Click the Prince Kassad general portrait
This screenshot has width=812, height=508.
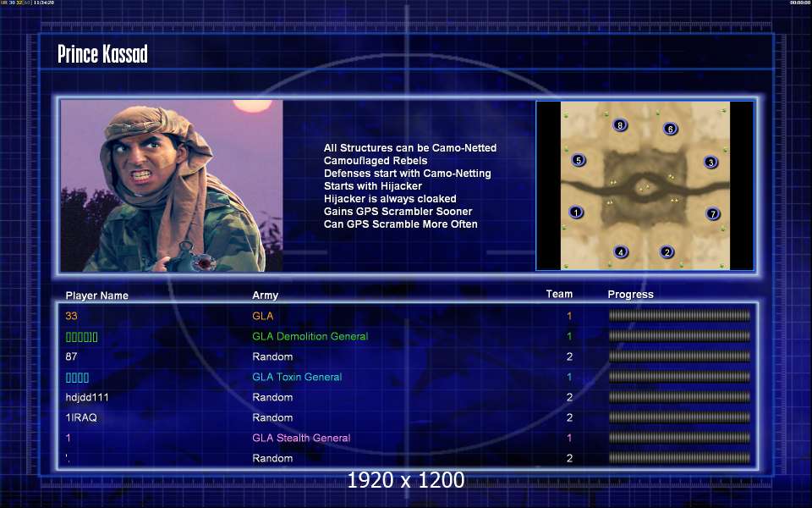click(172, 185)
